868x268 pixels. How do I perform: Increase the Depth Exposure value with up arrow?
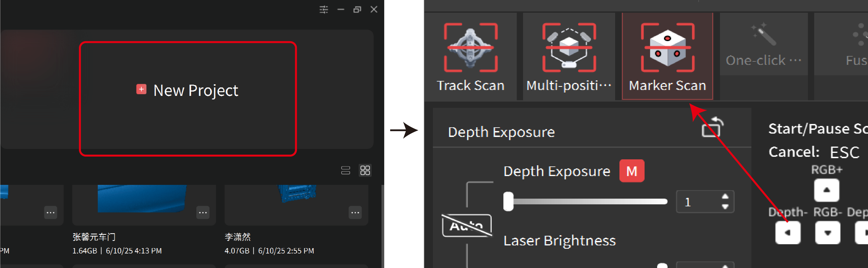pos(725,196)
